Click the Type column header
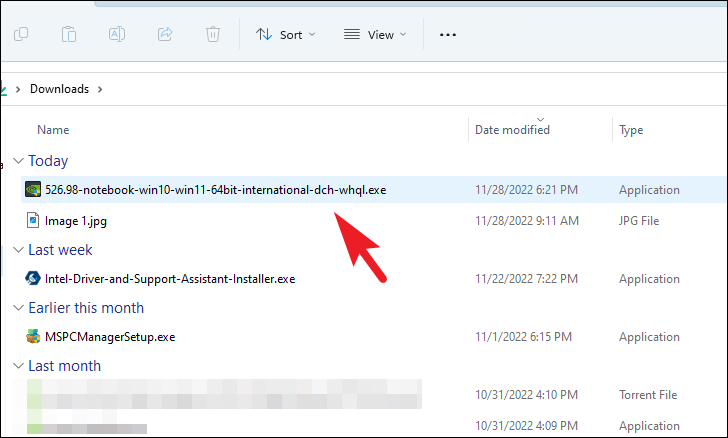Screen dimensions: 728x438 pyautogui.click(x=631, y=130)
